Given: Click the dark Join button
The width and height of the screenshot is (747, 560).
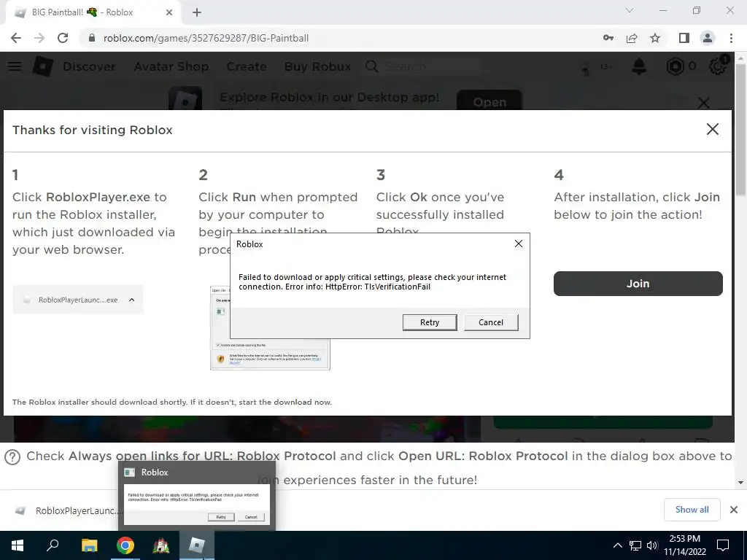Looking at the screenshot, I should pyautogui.click(x=638, y=284).
